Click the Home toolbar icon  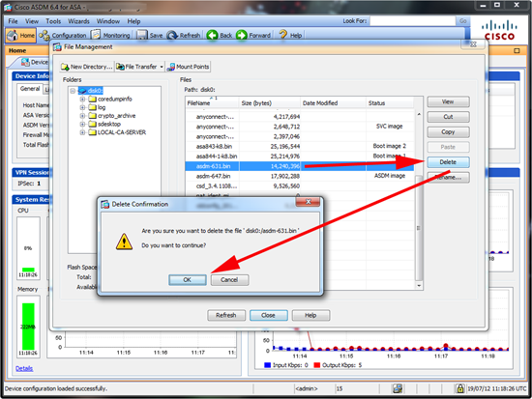(13, 35)
